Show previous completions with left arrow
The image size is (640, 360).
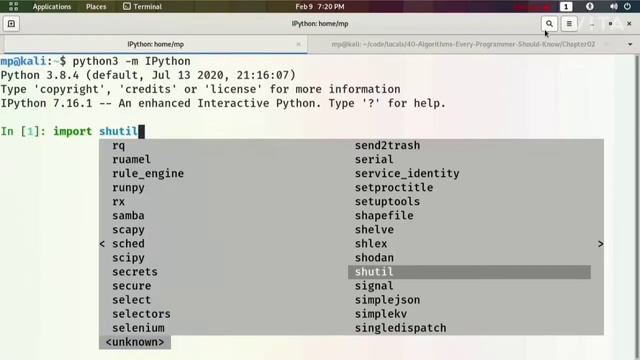click(x=102, y=244)
